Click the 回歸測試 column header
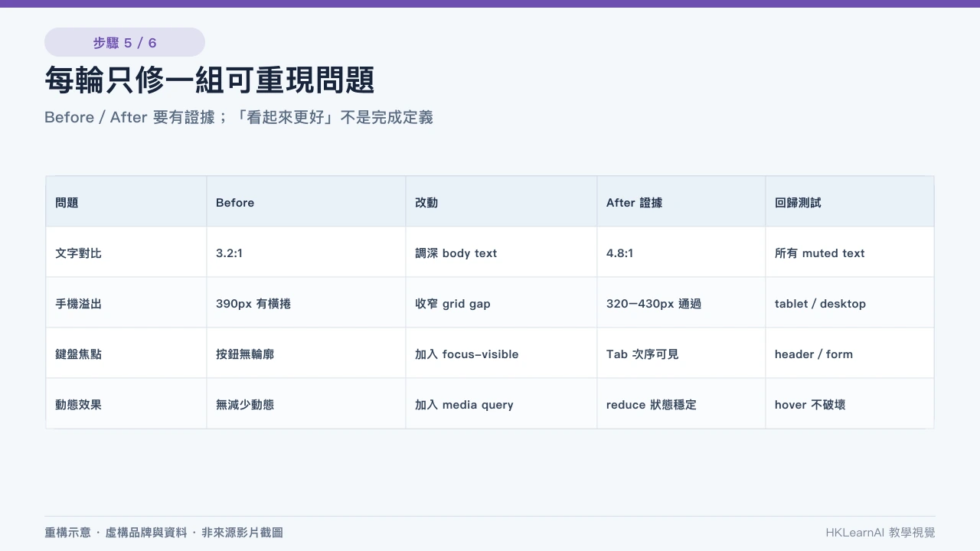Screen dimensions: 980x551 tap(850, 202)
